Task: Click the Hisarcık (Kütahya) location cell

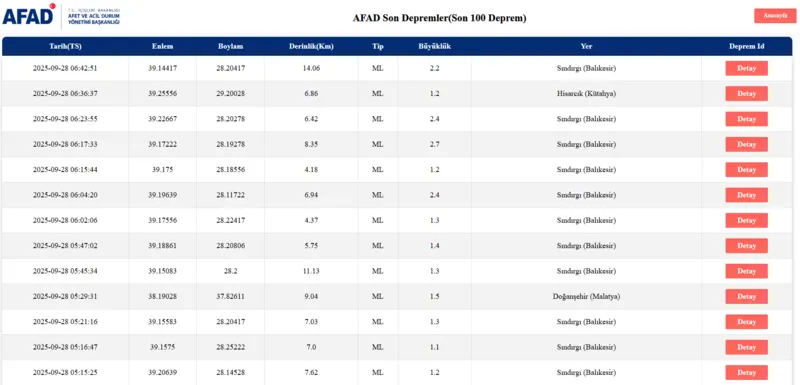Action: click(586, 94)
